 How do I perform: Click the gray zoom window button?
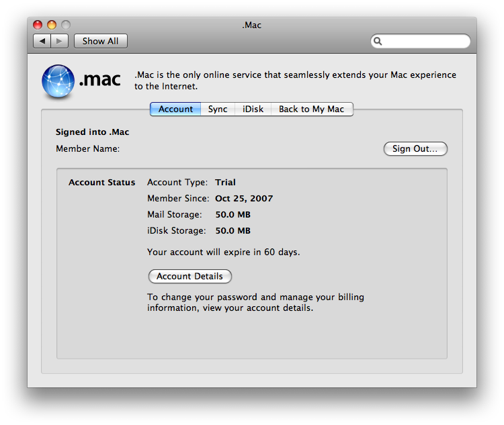click(66, 25)
